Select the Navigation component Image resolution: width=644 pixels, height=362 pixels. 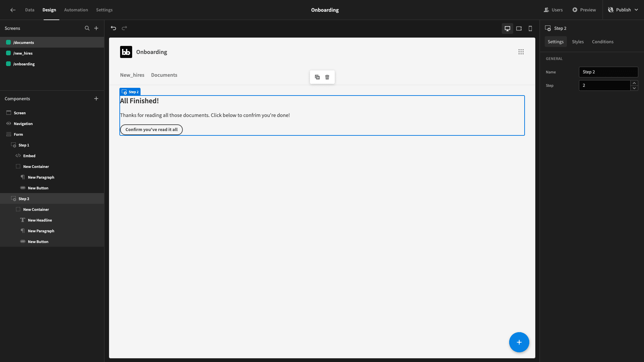click(52, 124)
